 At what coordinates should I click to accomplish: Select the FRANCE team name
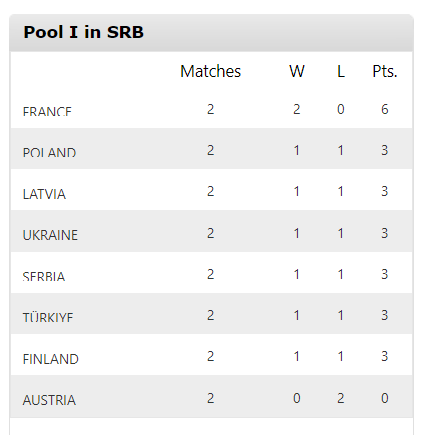47,111
